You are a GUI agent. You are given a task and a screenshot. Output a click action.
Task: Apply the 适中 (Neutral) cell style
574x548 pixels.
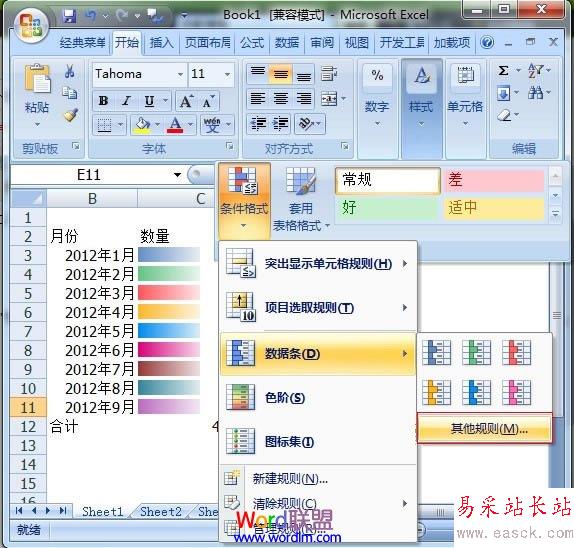(x=493, y=208)
